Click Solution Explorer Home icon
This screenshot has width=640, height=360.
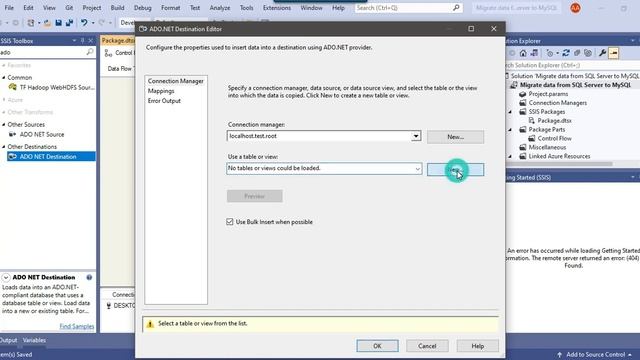click(523, 53)
